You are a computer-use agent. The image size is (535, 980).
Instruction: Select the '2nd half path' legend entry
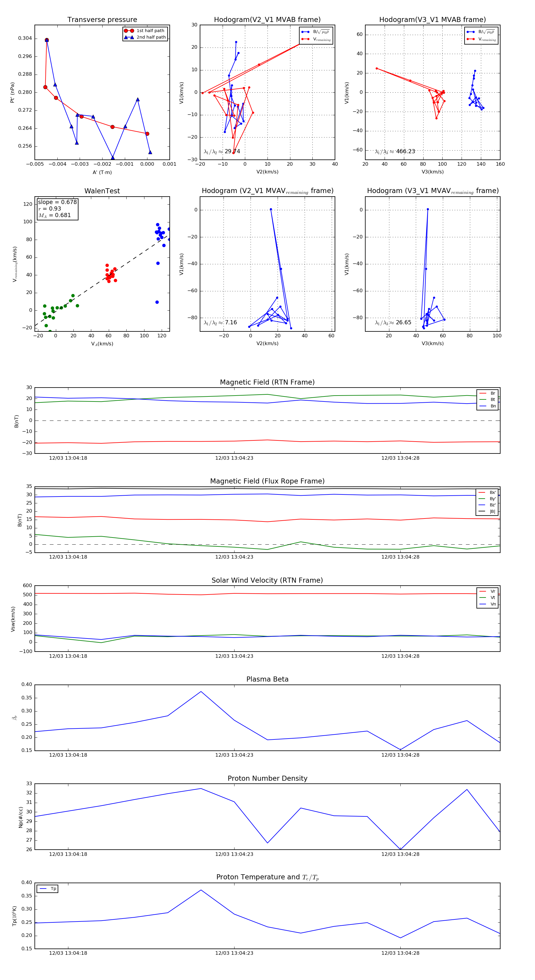click(x=145, y=37)
